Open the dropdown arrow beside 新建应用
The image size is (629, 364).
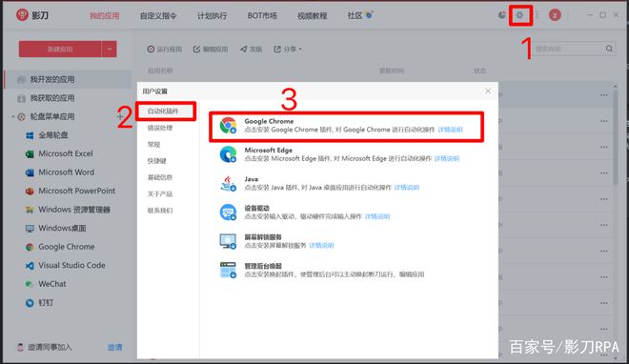coord(109,49)
